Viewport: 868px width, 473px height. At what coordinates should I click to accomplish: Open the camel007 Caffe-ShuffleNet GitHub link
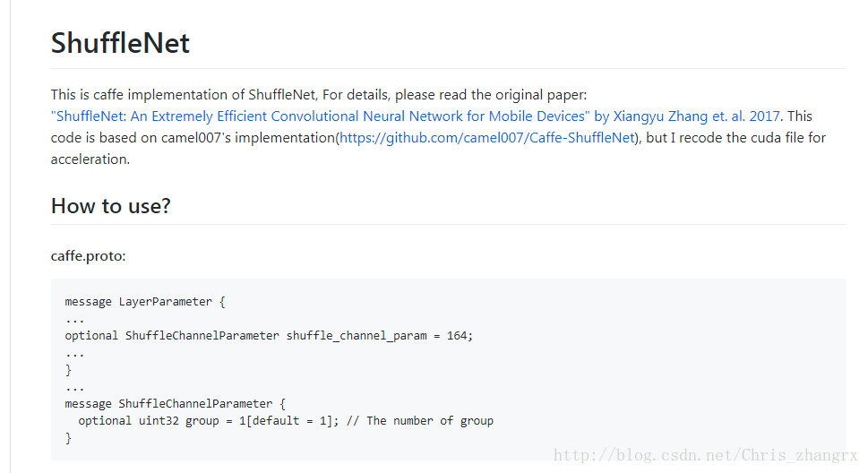pyautogui.click(x=486, y=138)
